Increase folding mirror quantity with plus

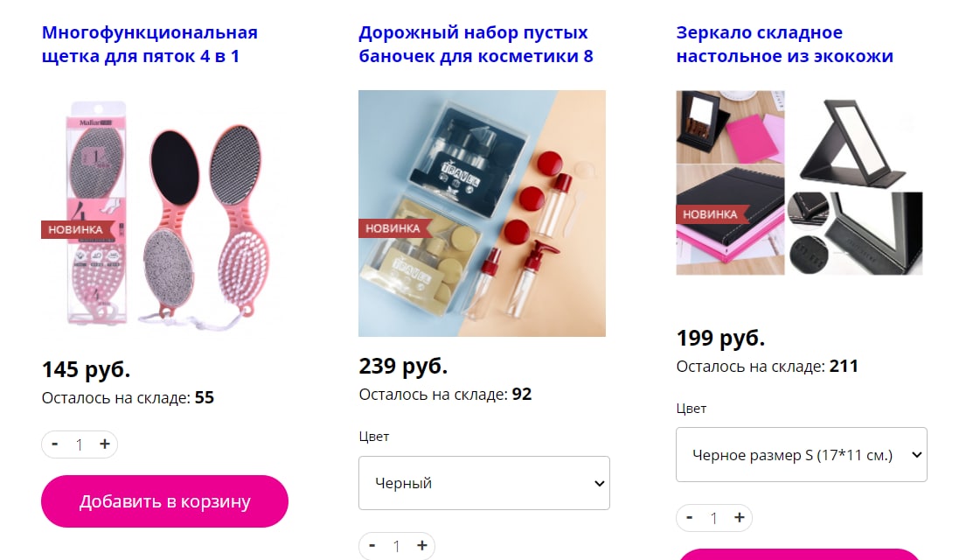point(740,518)
